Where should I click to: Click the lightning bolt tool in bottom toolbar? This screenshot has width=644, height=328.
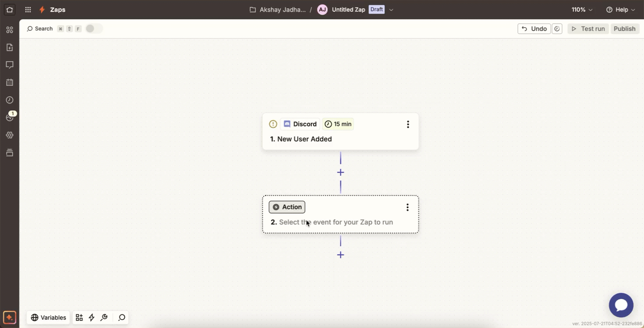[x=92, y=317]
